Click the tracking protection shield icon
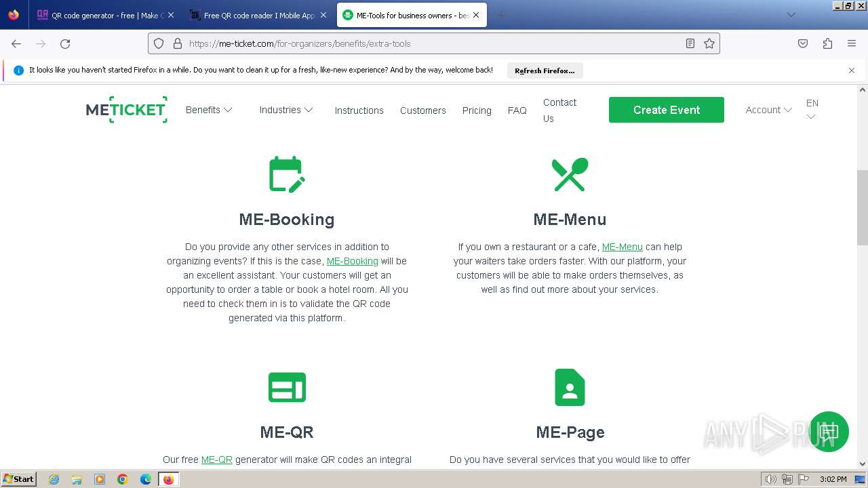Image resolution: width=868 pixels, height=488 pixels. [159, 43]
